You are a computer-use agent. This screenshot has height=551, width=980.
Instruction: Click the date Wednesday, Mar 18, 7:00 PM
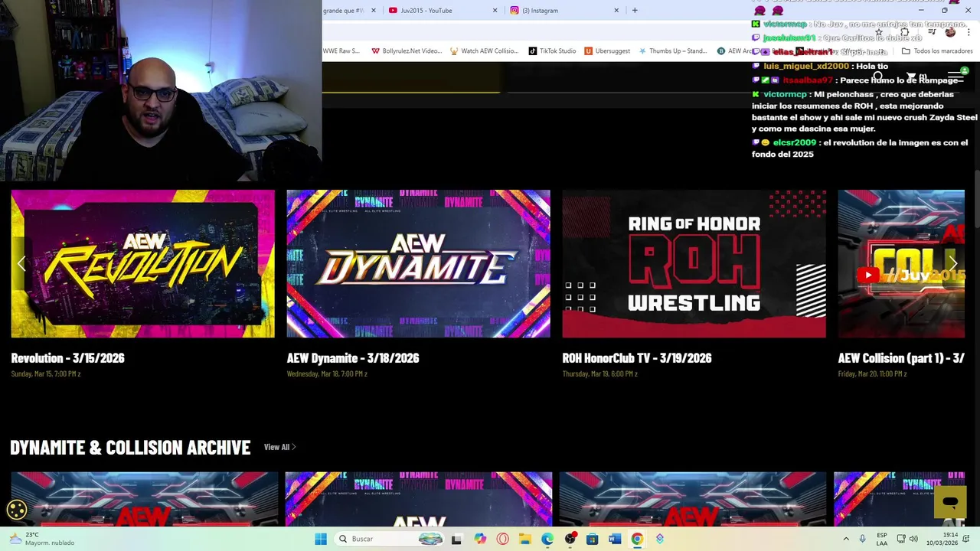coord(327,374)
